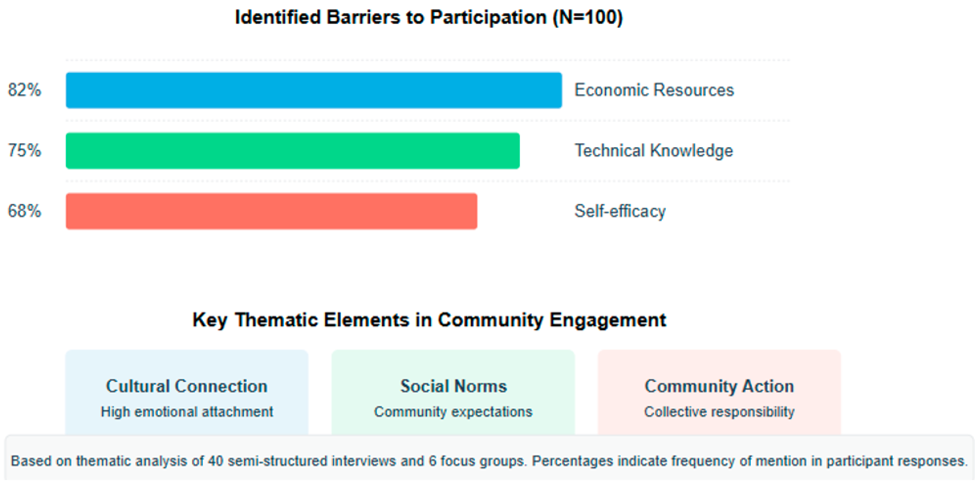Select the 82% percentage label
The image size is (980, 486).
[x=24, y=90]
